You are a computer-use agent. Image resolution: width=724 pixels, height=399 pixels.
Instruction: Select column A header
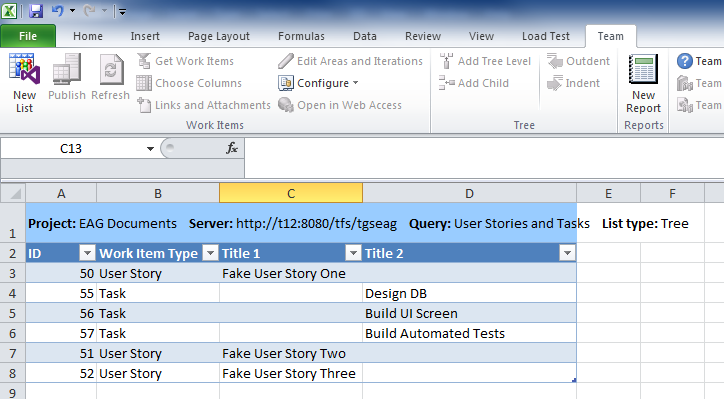point(61,193)
